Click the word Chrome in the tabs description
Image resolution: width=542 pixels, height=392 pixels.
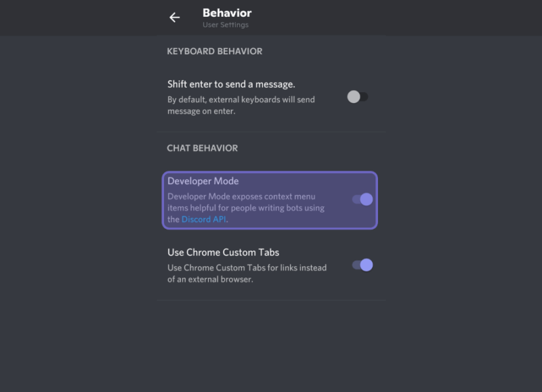pos(199,268)
